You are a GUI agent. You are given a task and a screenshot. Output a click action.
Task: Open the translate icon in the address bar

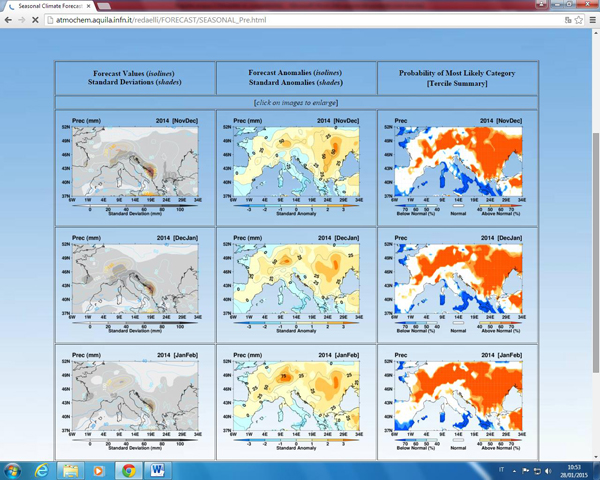(x=568, y=20)
